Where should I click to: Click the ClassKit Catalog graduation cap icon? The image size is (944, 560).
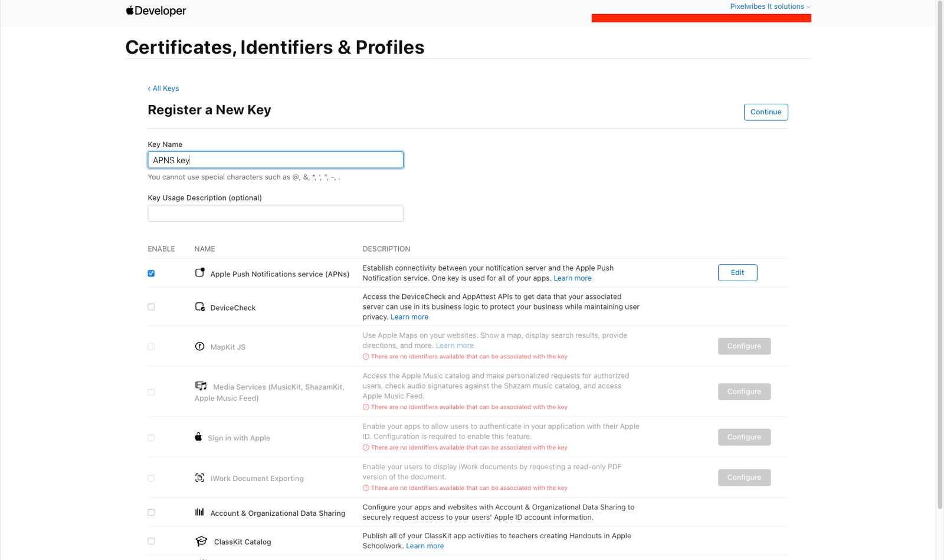[201, 541]
